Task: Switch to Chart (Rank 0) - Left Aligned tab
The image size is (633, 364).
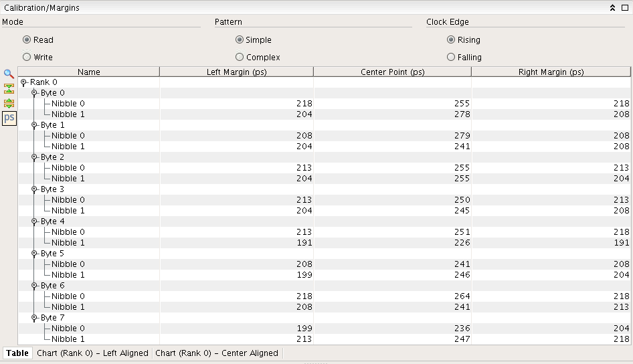Action: (x=92, y=353)
